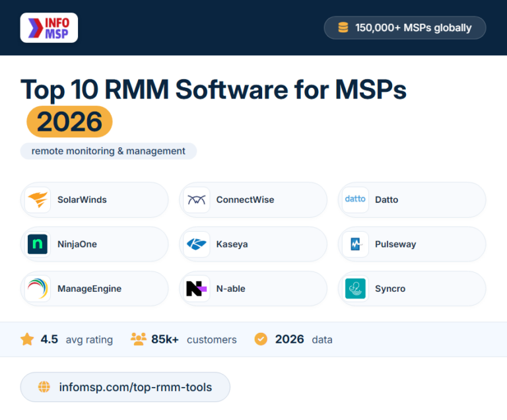Select the Kaseya label
Viewport: 507px width, 420px height.
(232, 244)
